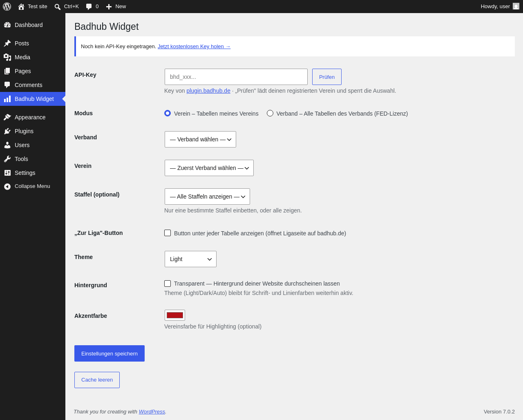Click the Collapse Menu label
523x420 pixels.
tap(32, 186)
